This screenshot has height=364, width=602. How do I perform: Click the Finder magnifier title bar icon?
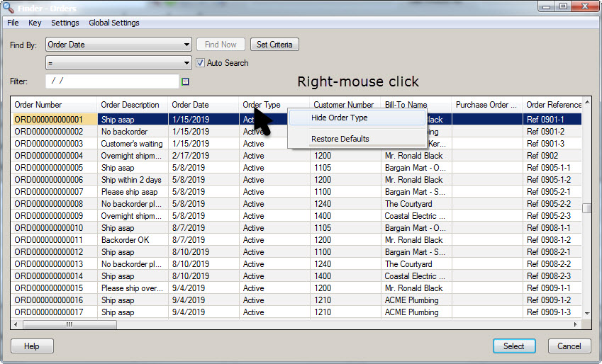(8, 7)
